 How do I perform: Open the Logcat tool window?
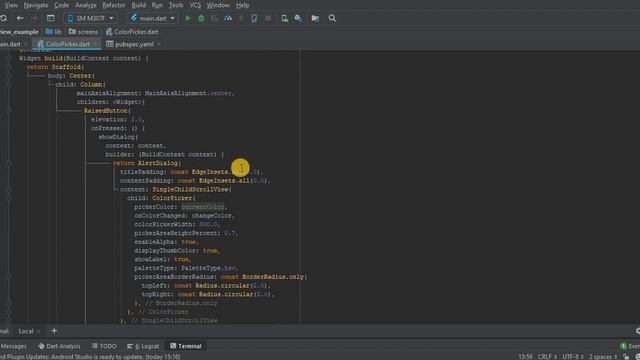point(143,346)
